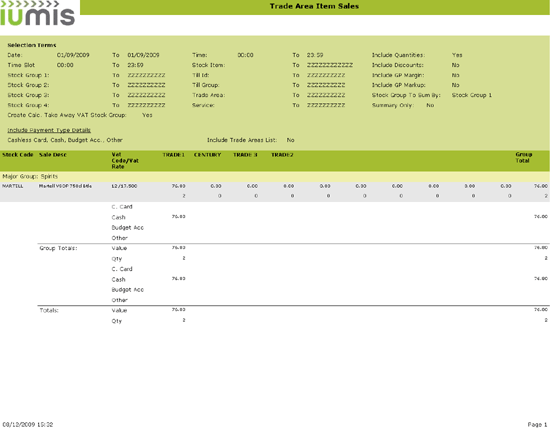
Task: Click the Group Total column header
Action: 523,157
